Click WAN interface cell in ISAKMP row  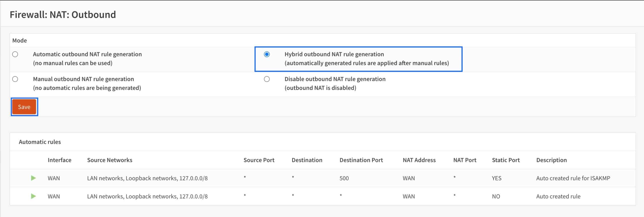tap(54, 178)
